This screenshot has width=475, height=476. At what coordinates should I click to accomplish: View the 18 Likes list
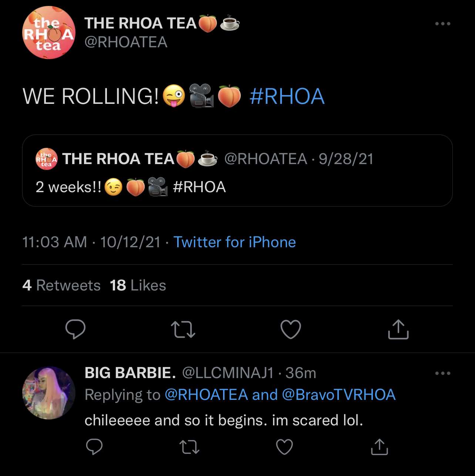point(138,285)
